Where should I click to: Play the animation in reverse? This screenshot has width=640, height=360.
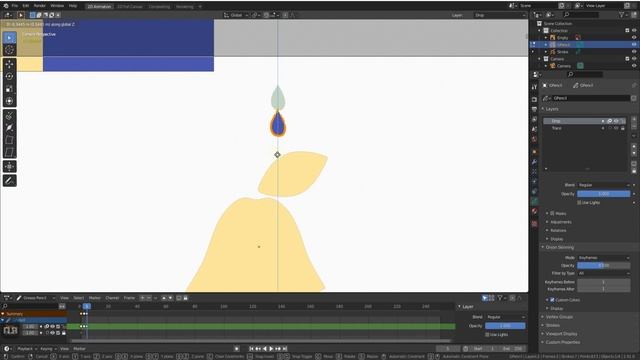click(x=265, y=349)
